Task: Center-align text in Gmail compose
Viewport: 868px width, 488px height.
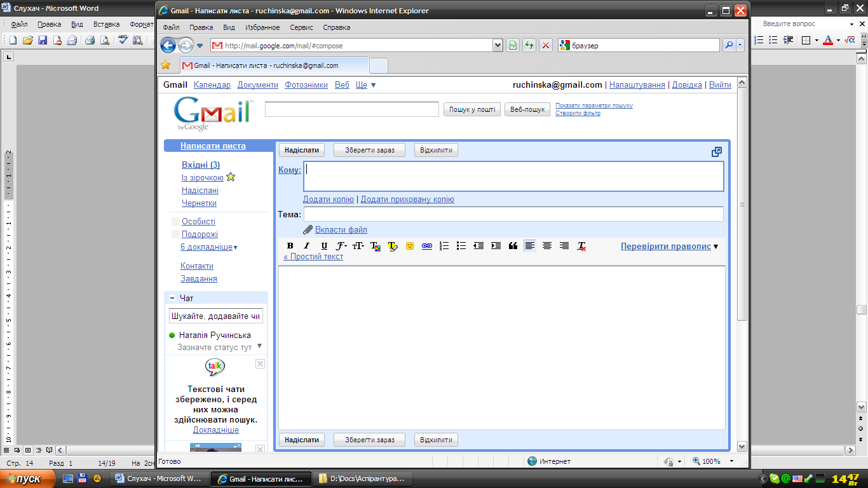Action: click(547, 247)
